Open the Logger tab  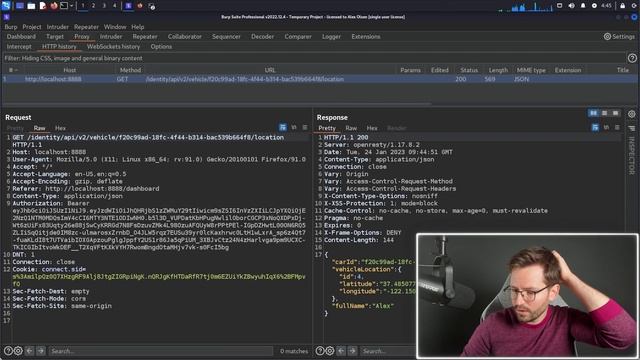(331, 37)
